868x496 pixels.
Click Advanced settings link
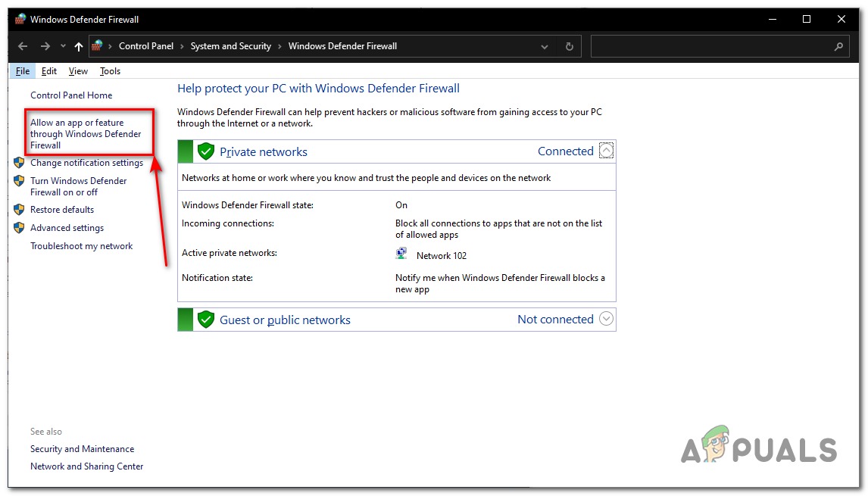click(67, 228)
